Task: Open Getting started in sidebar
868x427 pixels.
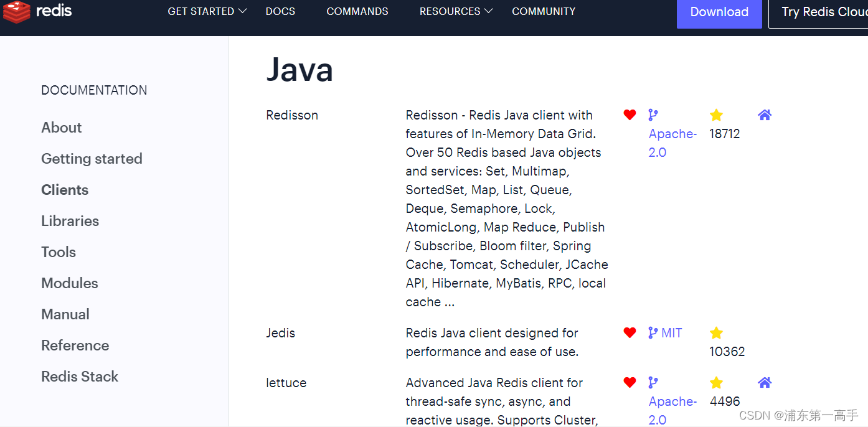Action: (x=92, y=159)
